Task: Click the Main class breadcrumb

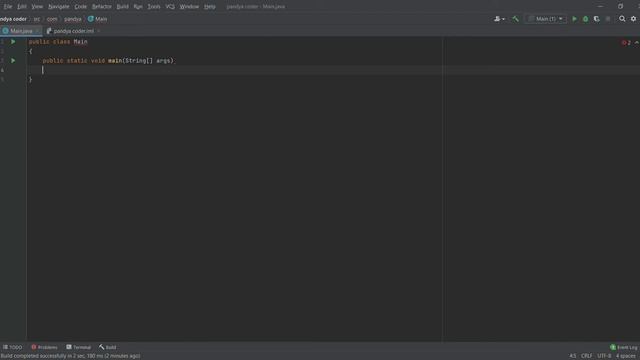Action: click(x=98, y=19)
